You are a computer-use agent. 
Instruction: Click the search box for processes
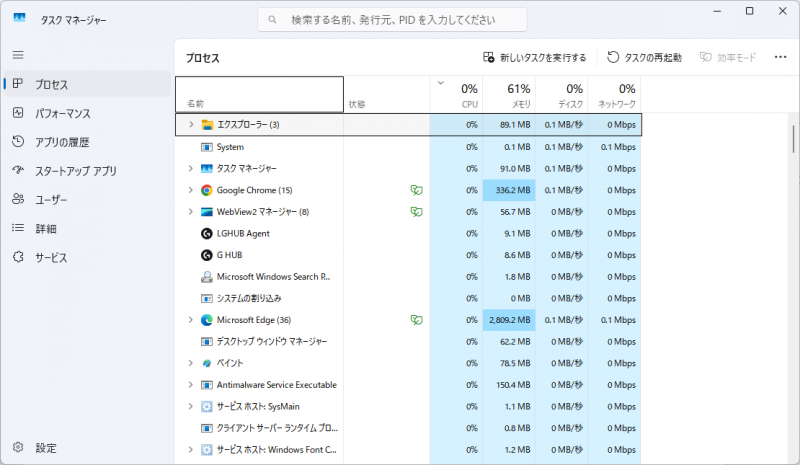coord(392,20)
